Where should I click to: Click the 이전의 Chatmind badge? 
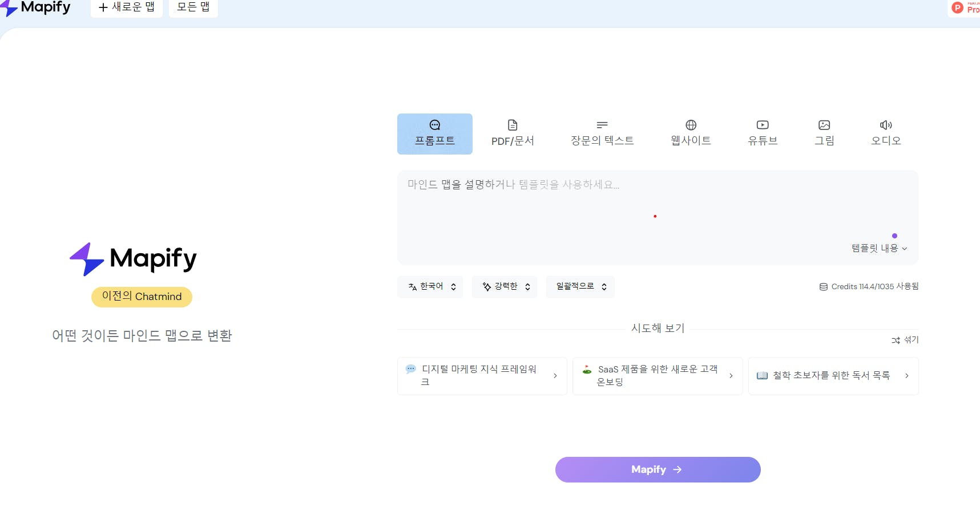tap(142, 297)
